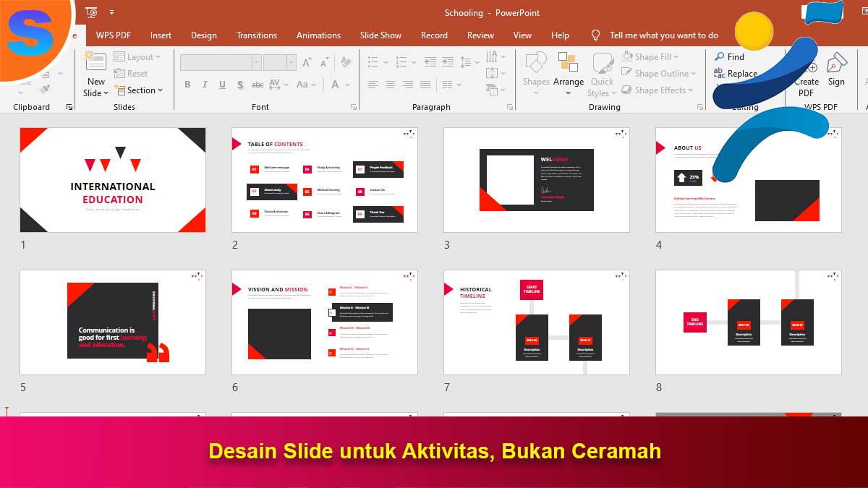The width and height of the screenshot is (868, 488).
Task: Switch to the Transitions tab
Action: click(257, 35)
